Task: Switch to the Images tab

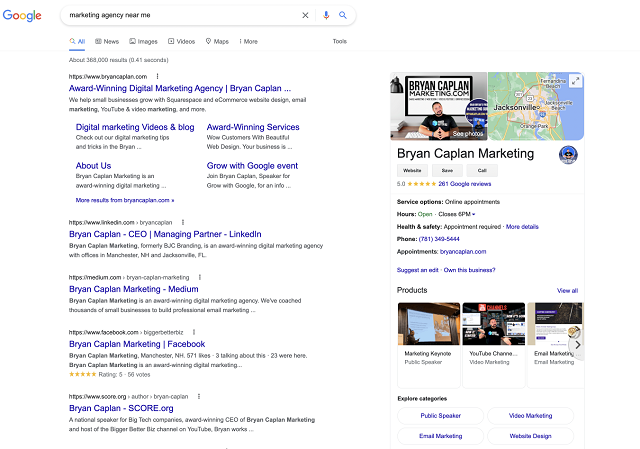Action: pyautogui.click(x=143, y=41)
